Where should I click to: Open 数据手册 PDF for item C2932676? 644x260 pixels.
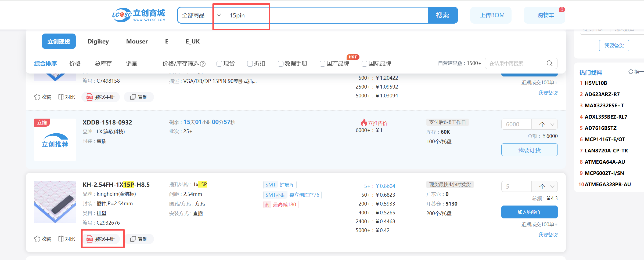point(101,239)
